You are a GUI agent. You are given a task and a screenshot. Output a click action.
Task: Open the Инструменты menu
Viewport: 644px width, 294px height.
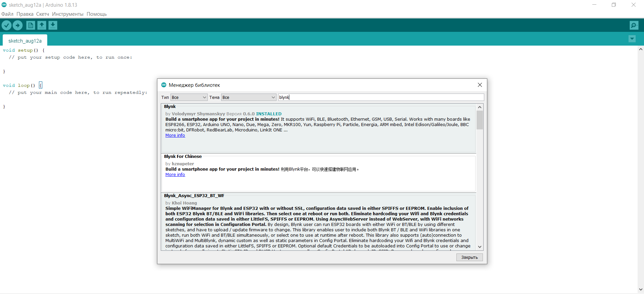[67, 14]
